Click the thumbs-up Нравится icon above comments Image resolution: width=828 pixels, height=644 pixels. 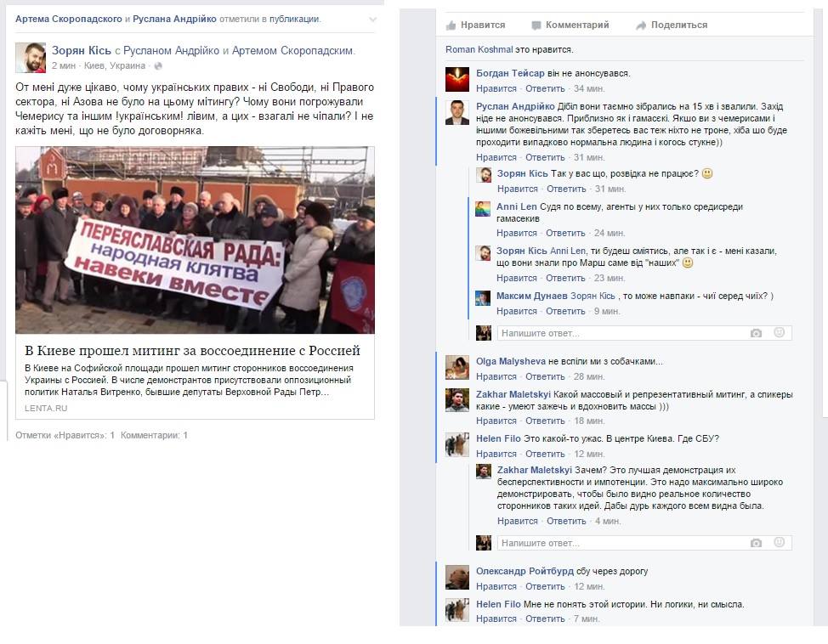point(451,25)
